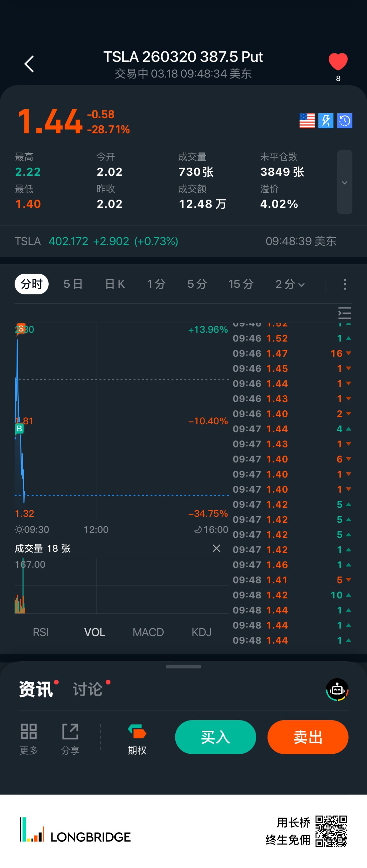
Task: Tap the back arrow icon
Action: coord(29,64)
